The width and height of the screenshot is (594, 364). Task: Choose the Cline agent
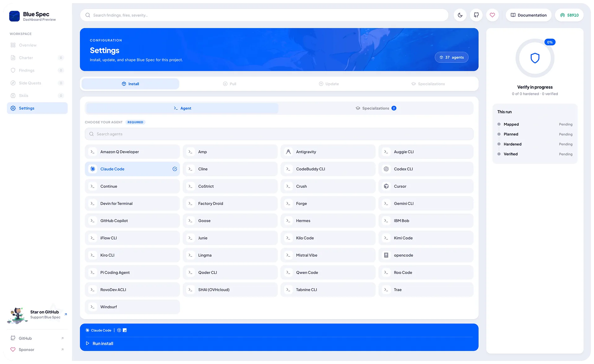coord(230,169)
